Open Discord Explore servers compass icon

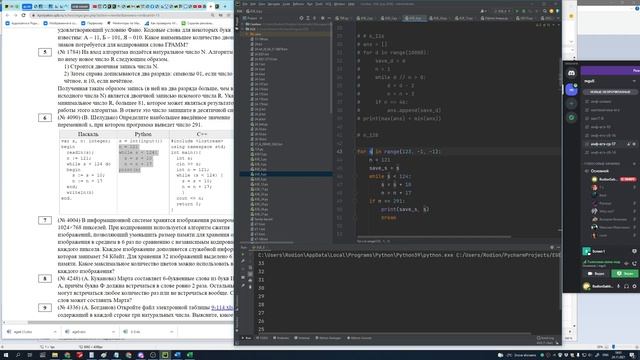[571, 118]
